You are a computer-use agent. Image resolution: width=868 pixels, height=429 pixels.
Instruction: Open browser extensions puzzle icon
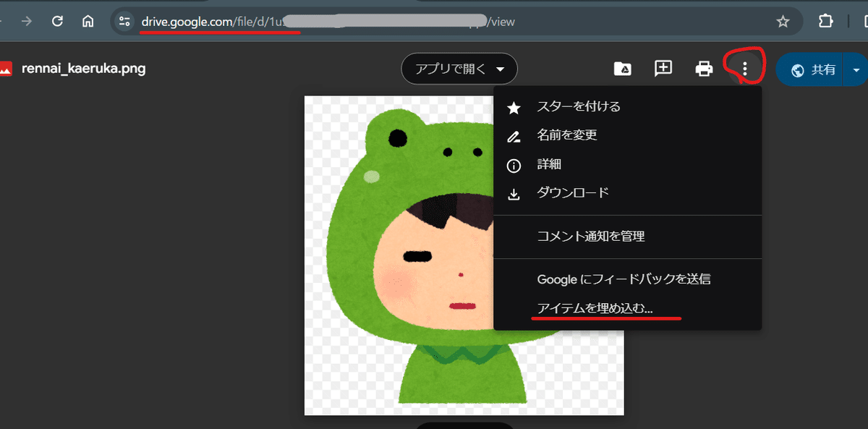point(825,21)
